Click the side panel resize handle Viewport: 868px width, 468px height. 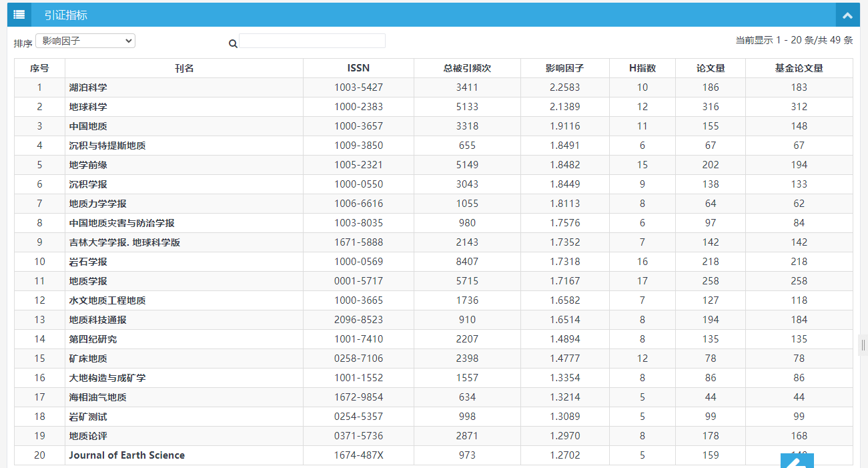tap(863, 345)
